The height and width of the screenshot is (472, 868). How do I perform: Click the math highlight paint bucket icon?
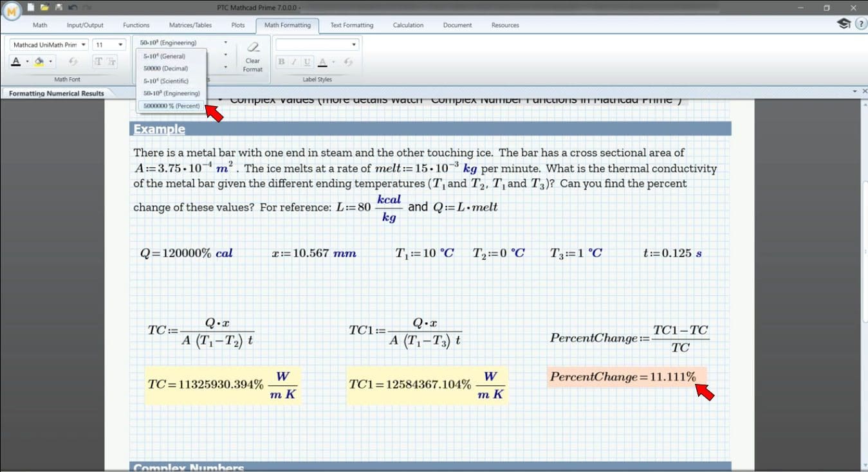39,61
